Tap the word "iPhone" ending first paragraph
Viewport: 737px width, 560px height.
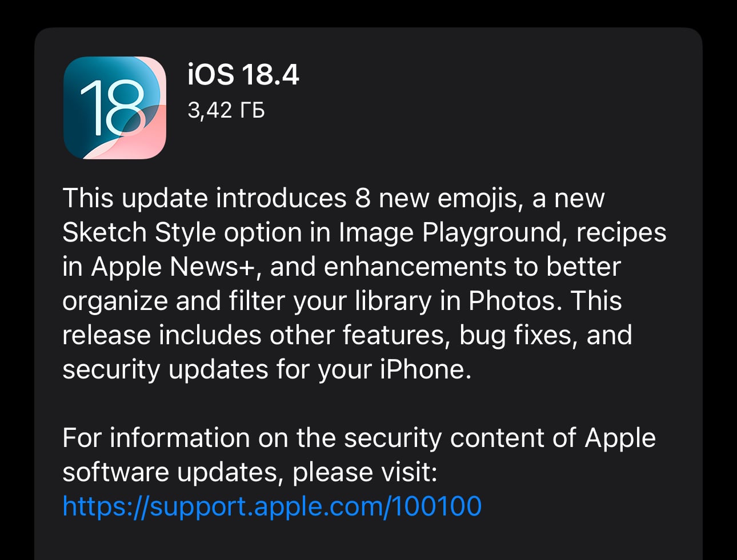426,369
